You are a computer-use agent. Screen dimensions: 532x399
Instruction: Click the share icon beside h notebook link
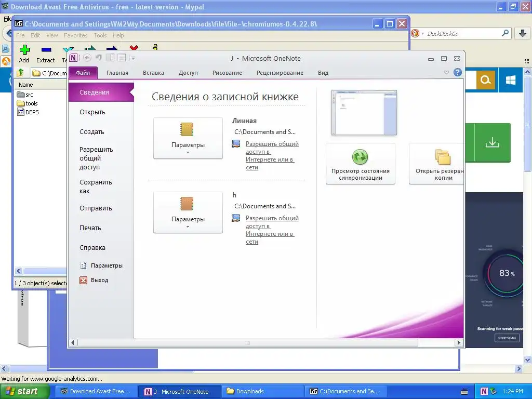tap(236, 218)
